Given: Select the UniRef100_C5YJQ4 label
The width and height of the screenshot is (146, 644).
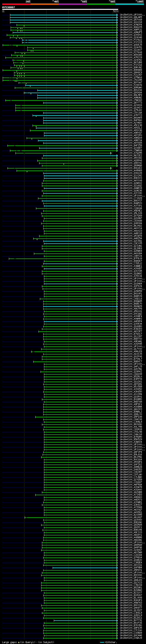Looking at the screenshot, I should (x=131, y=113).
